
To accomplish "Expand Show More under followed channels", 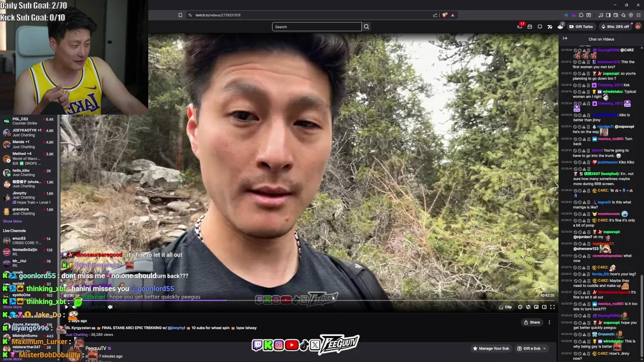I will pos(12,221).
